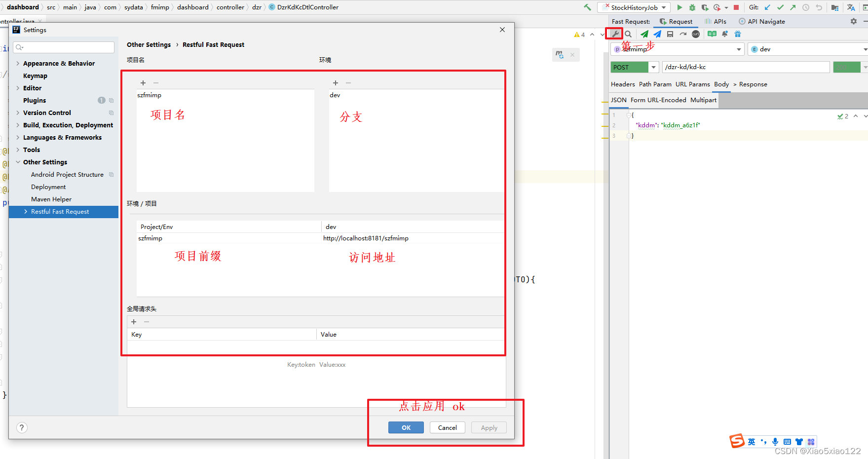
Task: Expand Build, Execution, Deployment node
Action: coord(18,125)
